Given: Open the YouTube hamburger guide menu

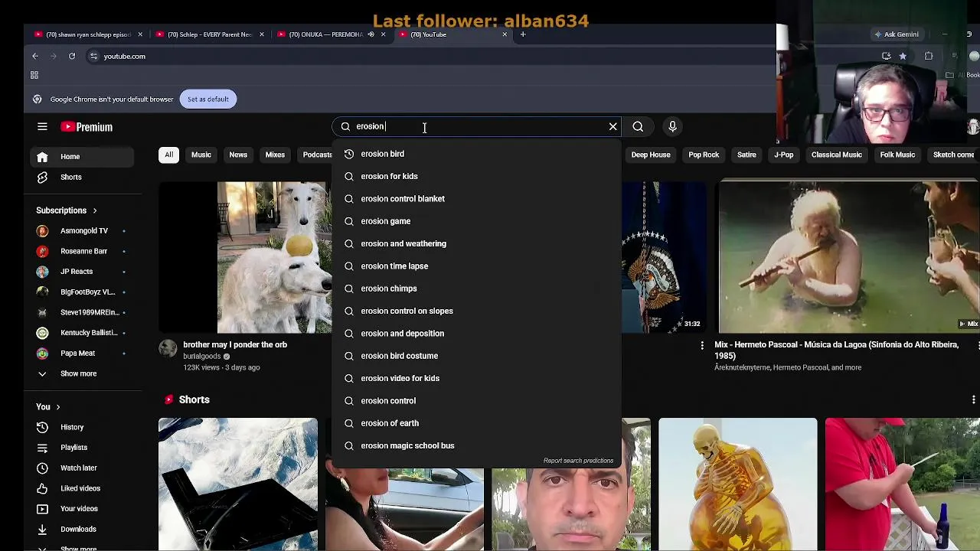Looking at the screenshot, I should [x=42, y=127].
